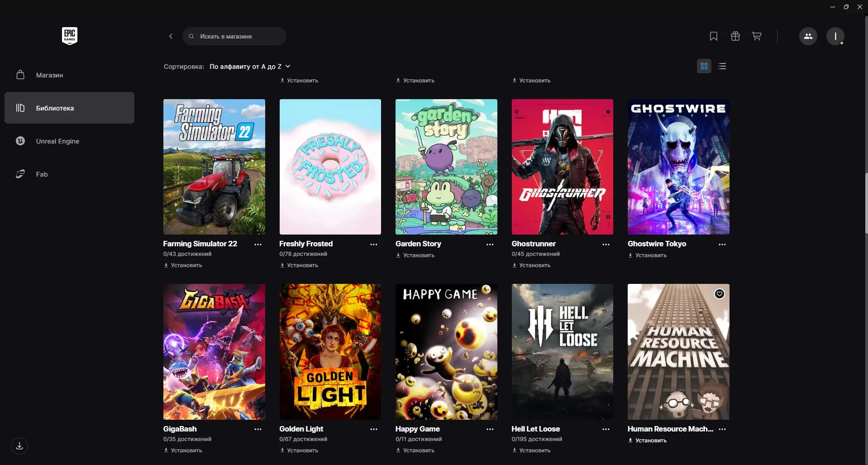Open more options for Happy Game

pyautogui.click(x=490, y=429)
